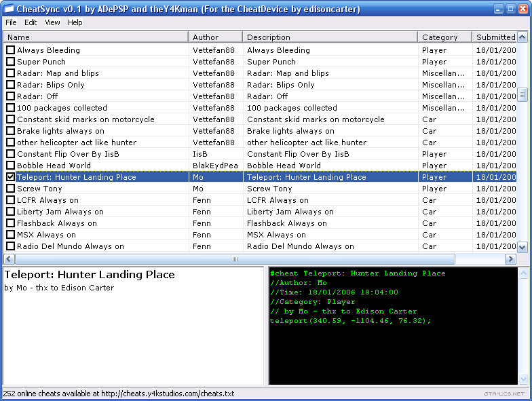This screenshot has height=401, width=532.
Task: Click the MSX Always on description cell
Action: pyautogui.click(x=277, y=235)
